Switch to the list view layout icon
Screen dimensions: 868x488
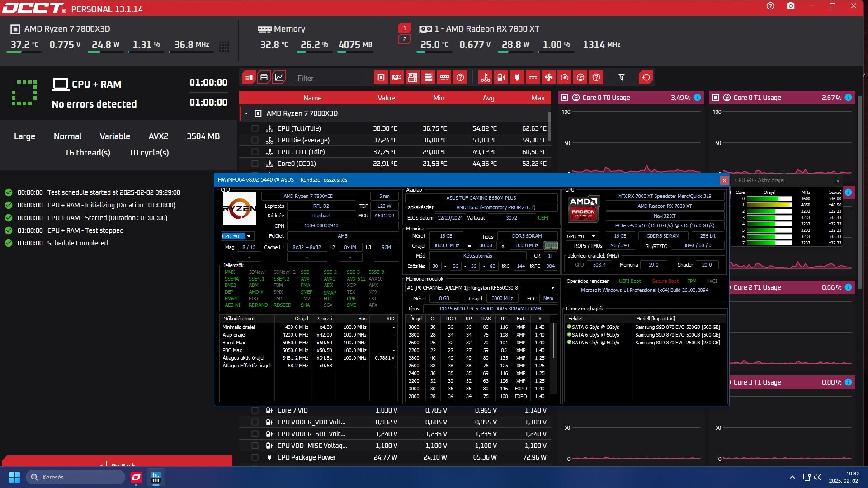coord(249,78)
